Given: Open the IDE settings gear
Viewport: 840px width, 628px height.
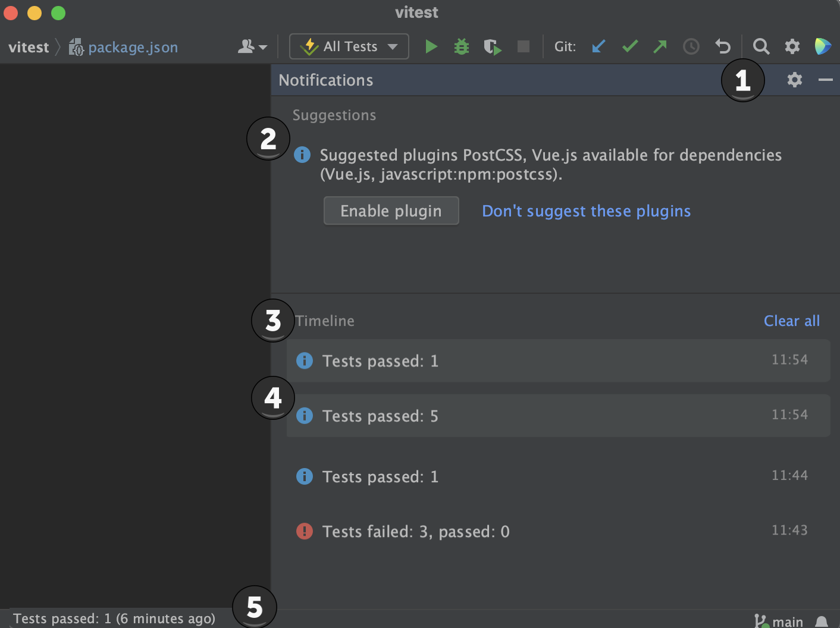Looking at the screenshot, I should point(792,46).
